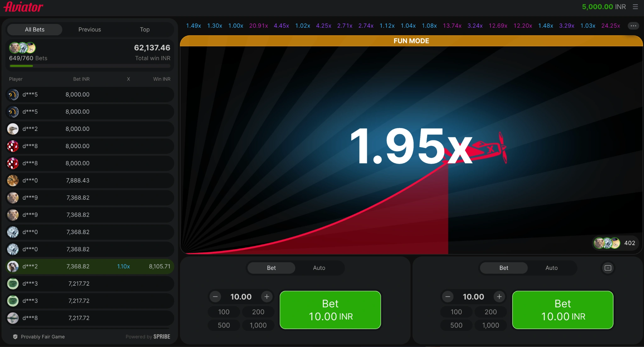The image size is (644, 347).
Task: Decrease the right bet amount with its minus stepper
Action: (448, 296)
